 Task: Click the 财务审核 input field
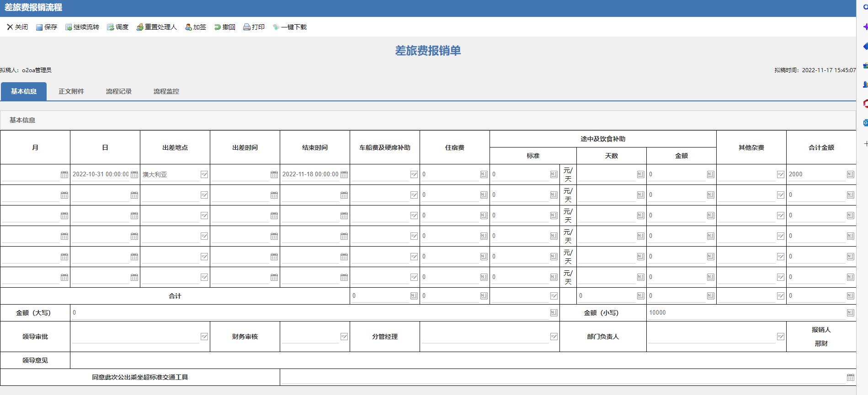(x=310, y=337)
